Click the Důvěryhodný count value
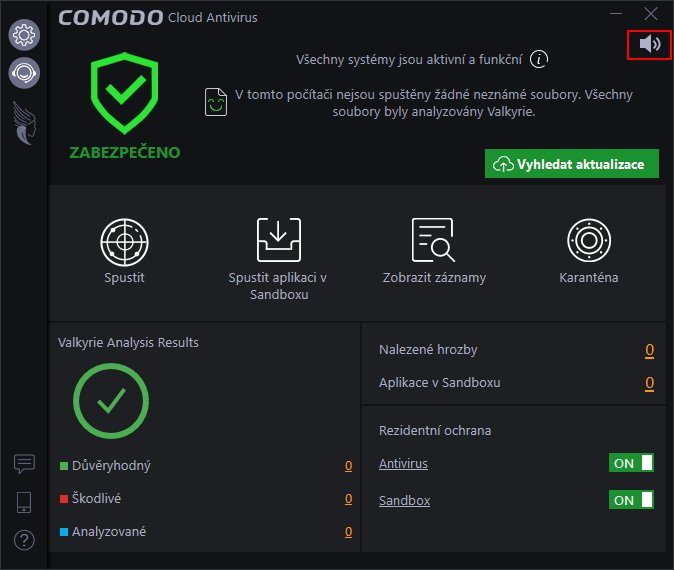This screenshot has width=674, height=570. (x=348, y=466)
